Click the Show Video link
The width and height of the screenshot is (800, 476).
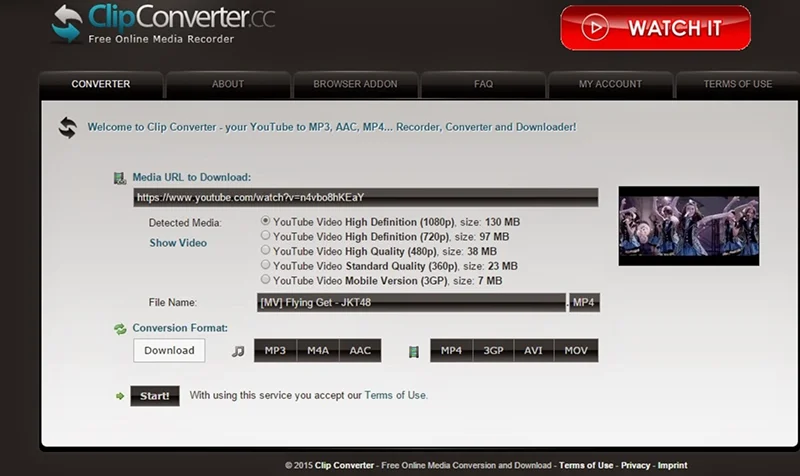pos(178,243)
